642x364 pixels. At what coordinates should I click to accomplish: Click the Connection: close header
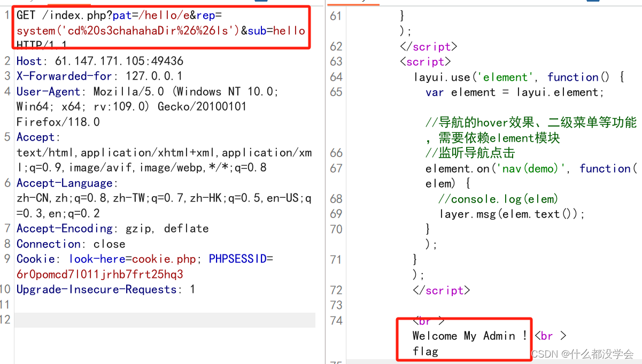(x=71, y=244)
